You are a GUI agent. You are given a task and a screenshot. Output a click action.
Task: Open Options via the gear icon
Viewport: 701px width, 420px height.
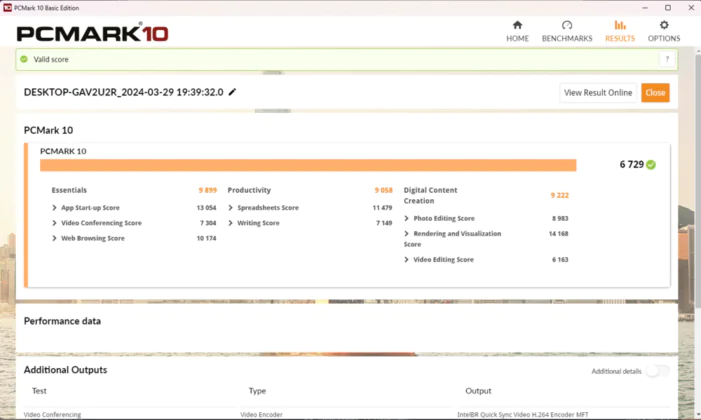[x=664, y=25]
